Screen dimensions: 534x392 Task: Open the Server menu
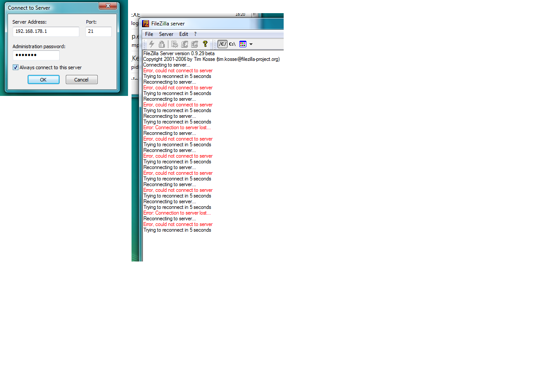click(x=166, y=34)
